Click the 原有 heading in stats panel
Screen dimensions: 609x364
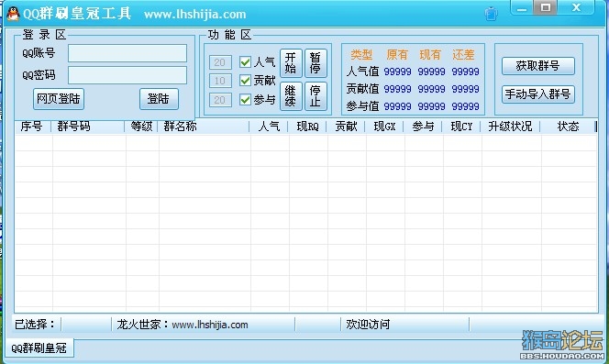pos(397,55)
